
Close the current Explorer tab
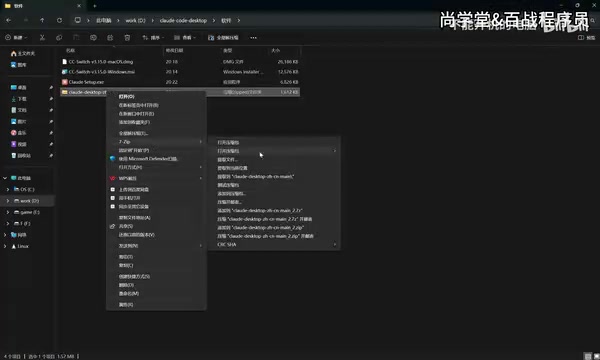point(79,6)
